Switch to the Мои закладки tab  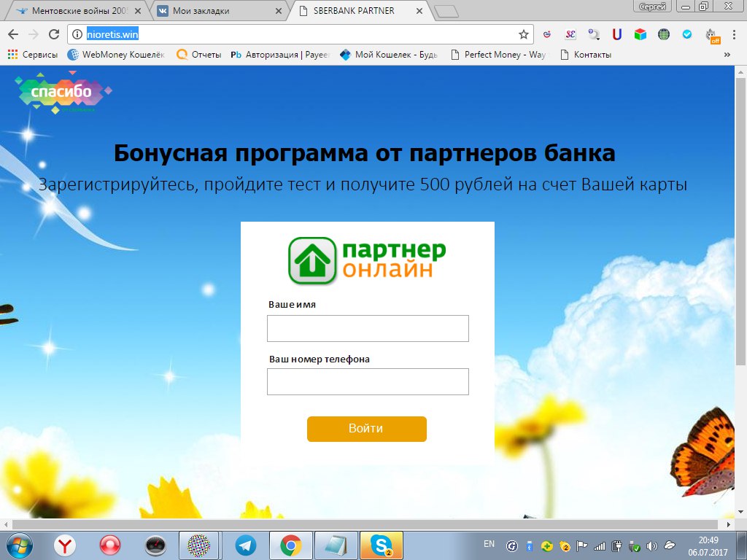204,10
